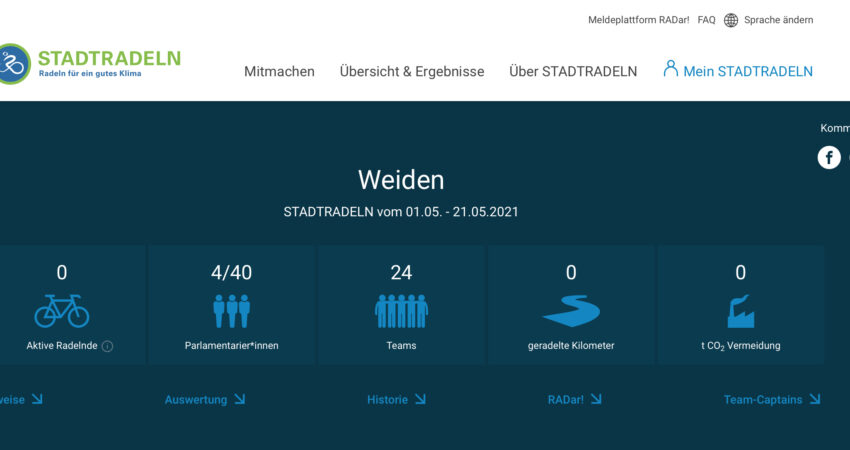This screenshot has width=850, height=450.
Task: Click the 24 Teams value
Action: [401, 272]
